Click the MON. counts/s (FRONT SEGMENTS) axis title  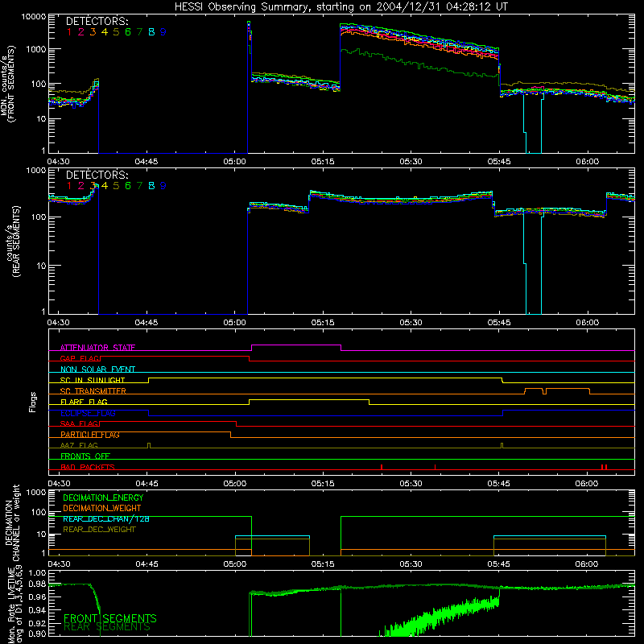[x=8, y=85]
